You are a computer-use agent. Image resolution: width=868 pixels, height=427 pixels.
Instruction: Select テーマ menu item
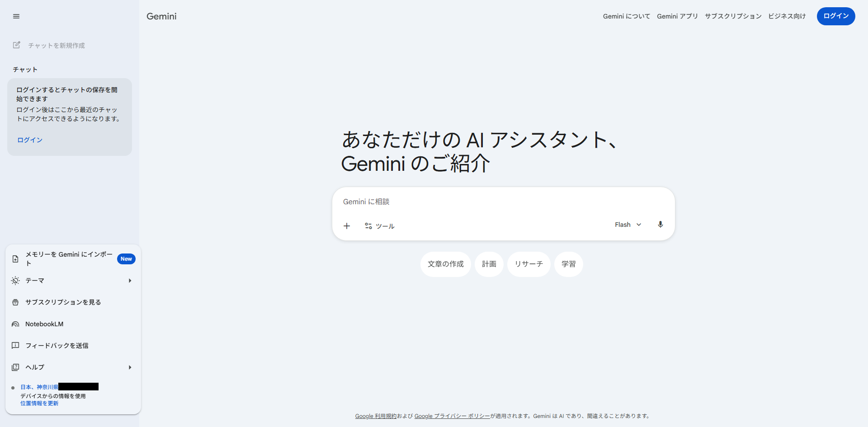click(73, 281)
